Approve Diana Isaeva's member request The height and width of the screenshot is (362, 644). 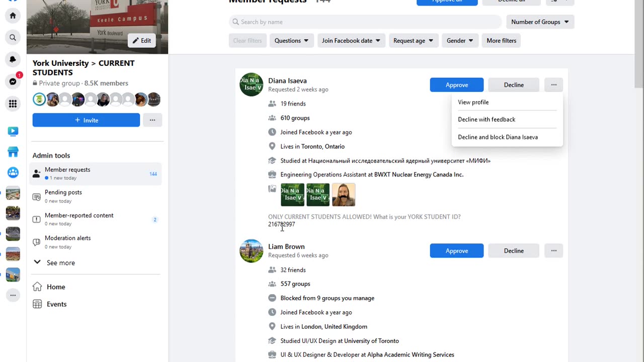coord(457,85)
